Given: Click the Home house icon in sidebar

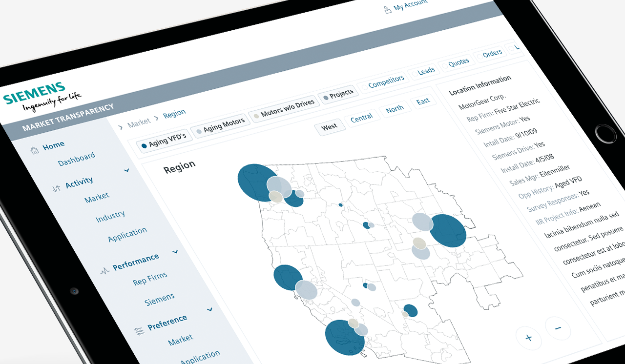Looking at the screenshot, I should tap(35, 150).
